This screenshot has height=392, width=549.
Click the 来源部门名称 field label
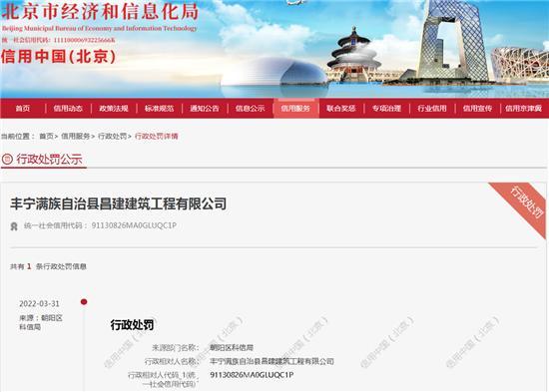tap(175, 347)
